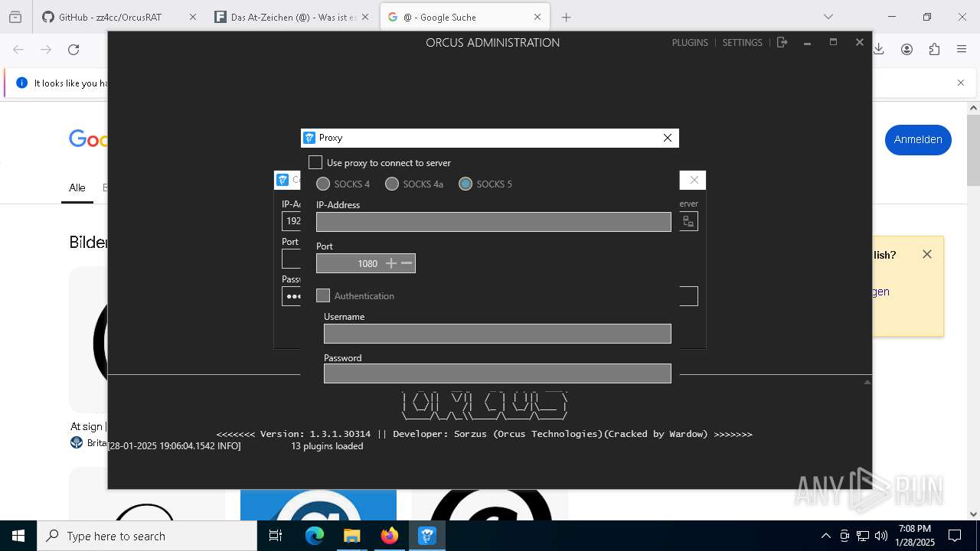Viewport: 980px width, 551px height.
Task: Close the yellow language prompt
Action: 927,254
